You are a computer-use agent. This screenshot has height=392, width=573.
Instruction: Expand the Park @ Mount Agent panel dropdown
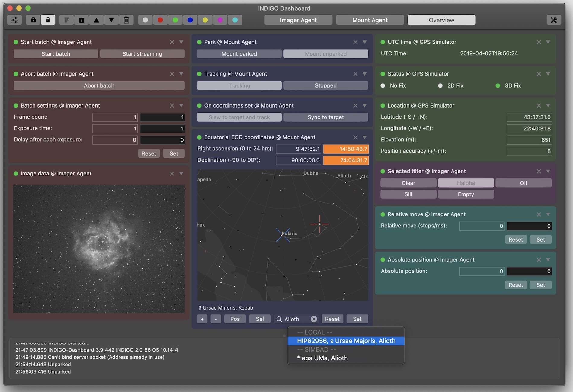coord(364,42)
